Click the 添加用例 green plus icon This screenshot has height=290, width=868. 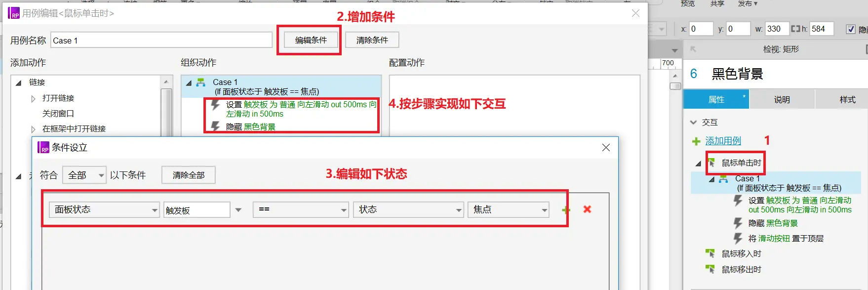(696, 142)
